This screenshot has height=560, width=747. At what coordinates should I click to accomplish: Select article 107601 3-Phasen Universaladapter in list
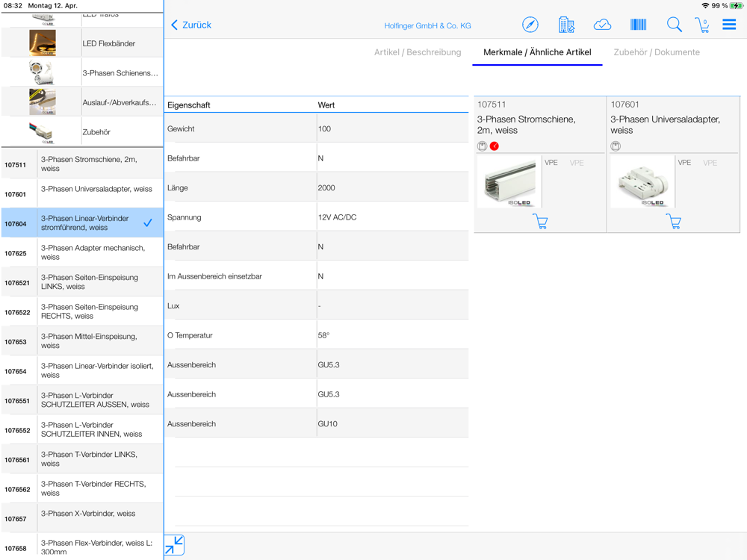point(82,193)
